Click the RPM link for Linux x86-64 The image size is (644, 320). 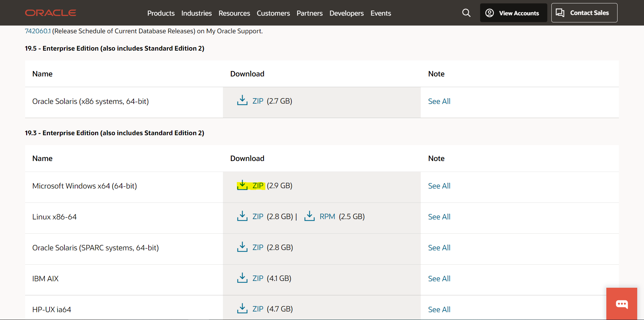point(327,216)
